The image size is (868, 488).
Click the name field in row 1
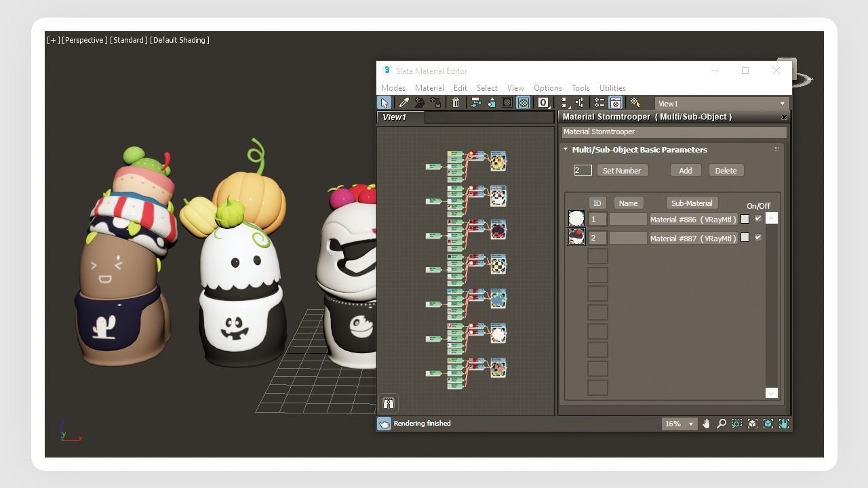tap(628, 219)
